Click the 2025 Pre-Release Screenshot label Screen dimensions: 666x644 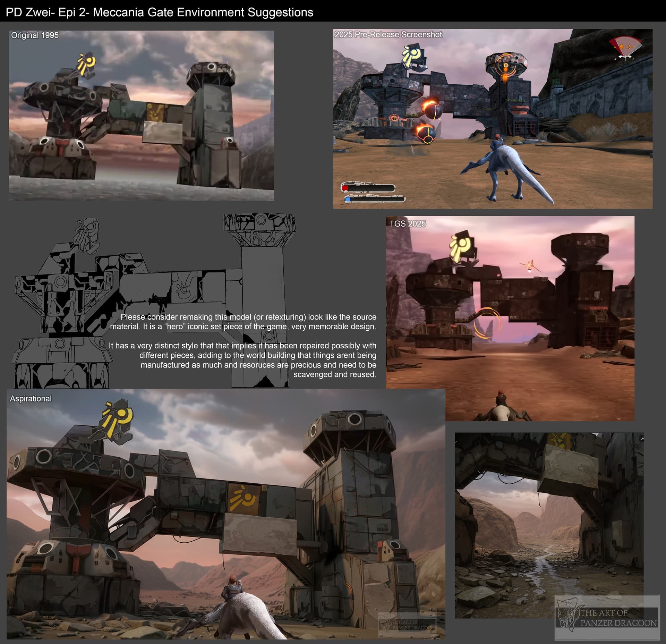[388, 35]
